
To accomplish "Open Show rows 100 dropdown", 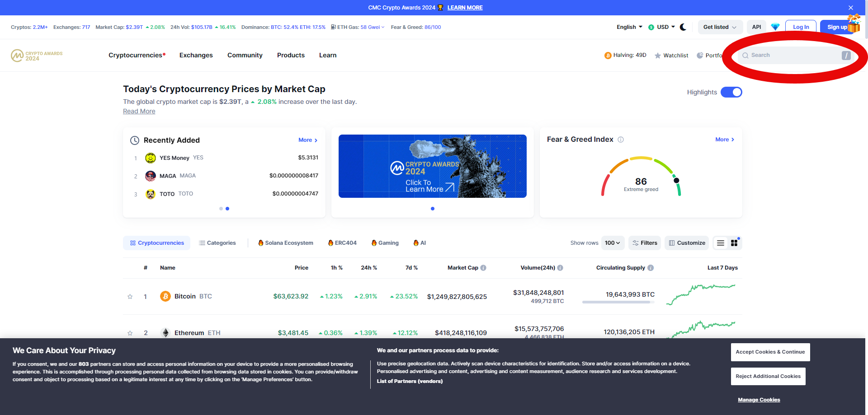I will coord(613,243).
